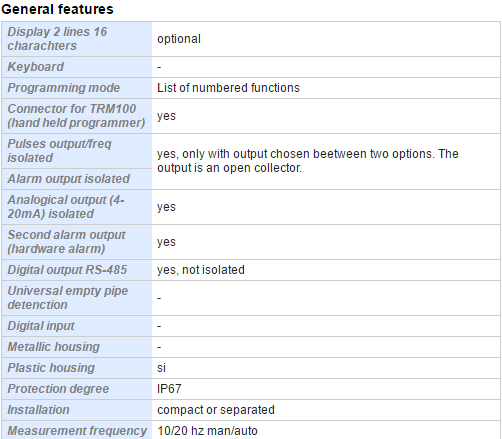Viewport: 502px width, 439px height.
Task: Click the 'compact or separated' installation value
Action: tap(216, 410)
